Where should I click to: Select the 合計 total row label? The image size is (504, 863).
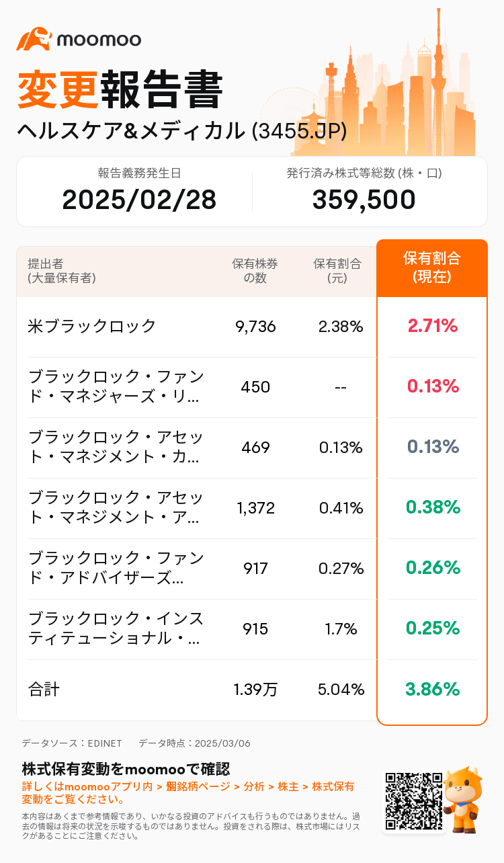tap(44, 690)
